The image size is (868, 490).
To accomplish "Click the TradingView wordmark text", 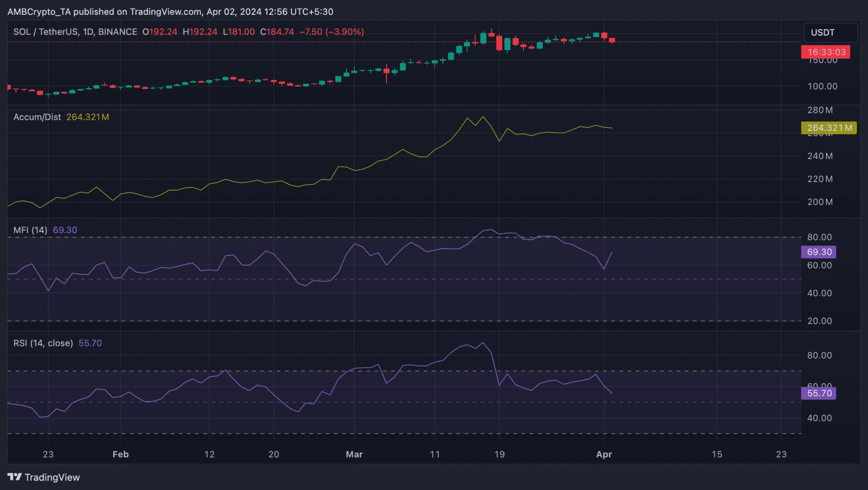I will point(52,477).
